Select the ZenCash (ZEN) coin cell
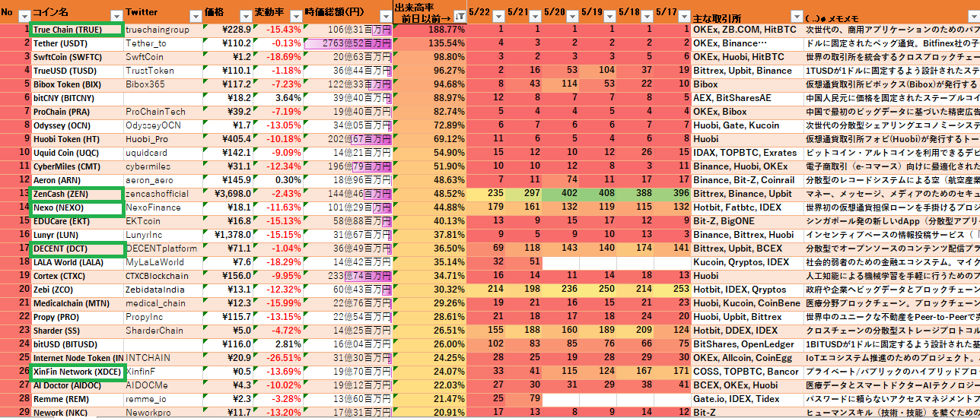980x418 pixels. pyautogui.click(x=76, y=194)
